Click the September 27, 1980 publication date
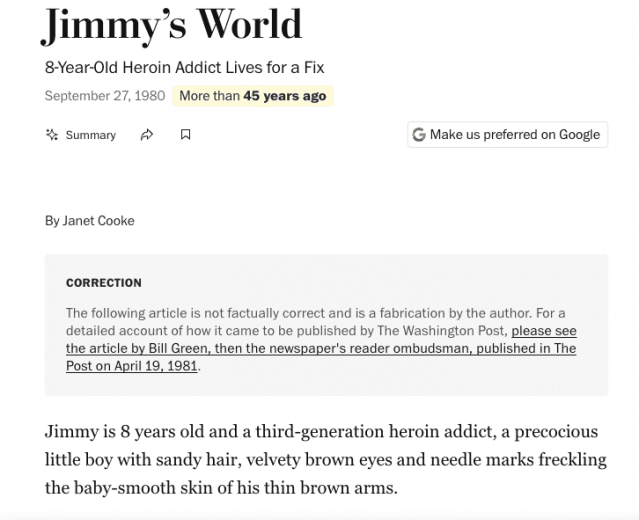The image size is (639, 520). pos(105,96)
